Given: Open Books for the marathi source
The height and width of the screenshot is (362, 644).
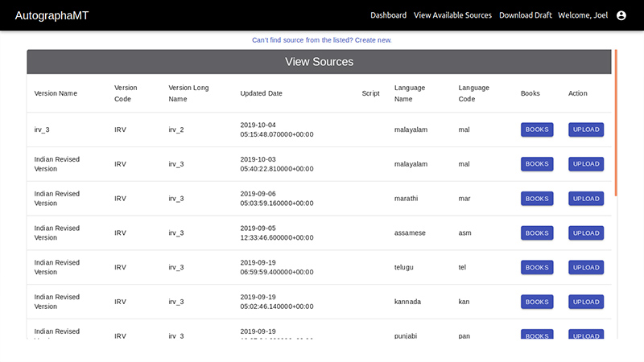Looking at the screenshot, I should (537, 198).
